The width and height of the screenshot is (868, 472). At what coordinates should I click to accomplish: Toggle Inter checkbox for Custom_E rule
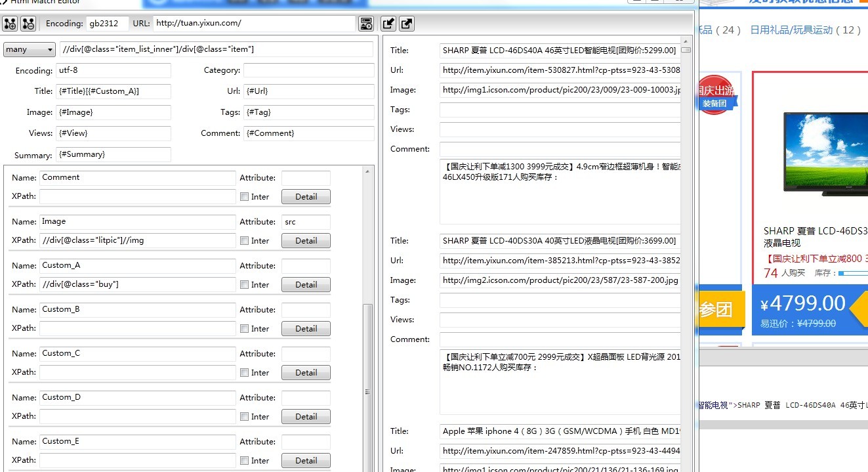[x=244, y=460]
